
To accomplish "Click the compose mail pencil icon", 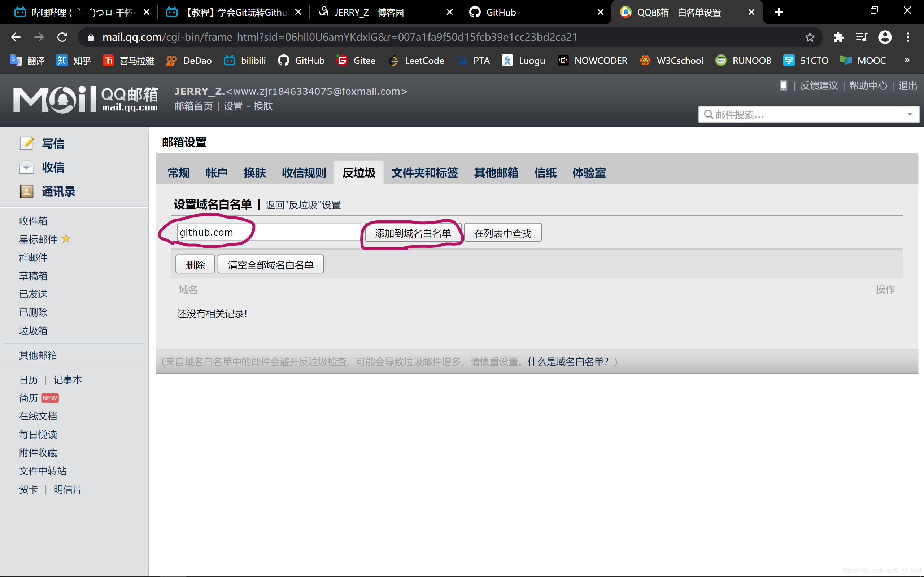I will tap(27, 144).
